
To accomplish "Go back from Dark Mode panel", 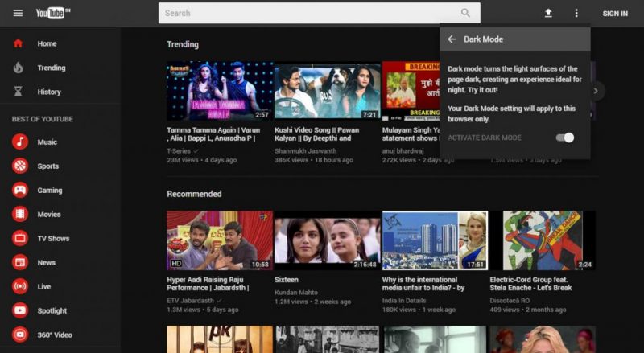I will point(452,39).
